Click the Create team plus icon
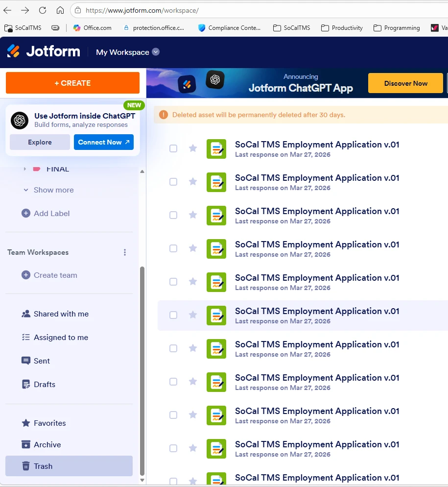Viewport: 448px width, 487px height. coord(26,275)
